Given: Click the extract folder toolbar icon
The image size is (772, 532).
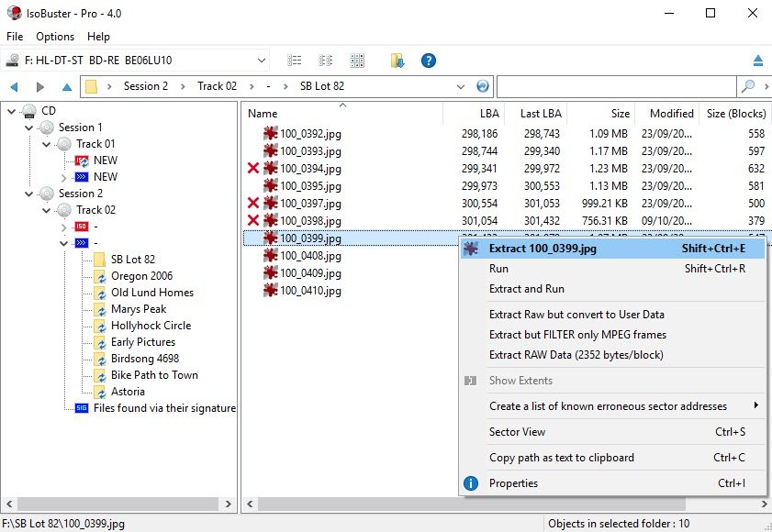Looking at the screenshot, I should 397,61.
